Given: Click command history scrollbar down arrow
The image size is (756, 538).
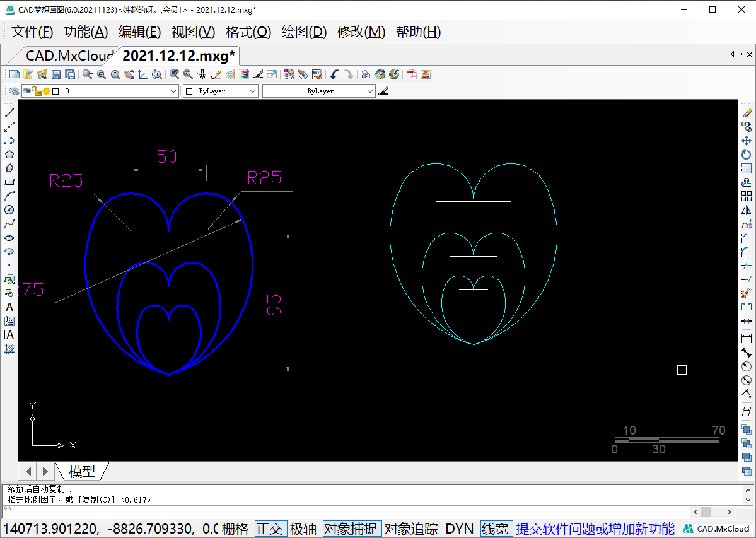Looking at the screenshot, I should (x=748, y=500).
